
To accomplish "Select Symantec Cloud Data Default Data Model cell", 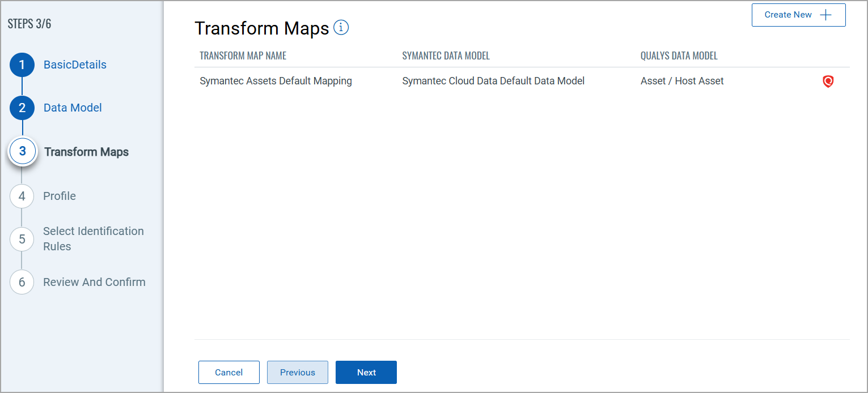I will pyautogui.click(x=493, y=82).
